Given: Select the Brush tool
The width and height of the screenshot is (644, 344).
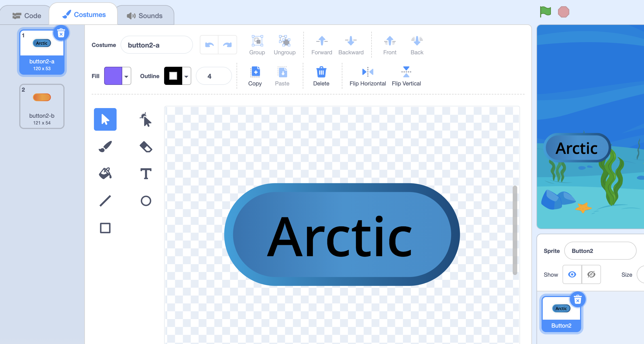Looking at the screenshot, I should click(105, 147).
